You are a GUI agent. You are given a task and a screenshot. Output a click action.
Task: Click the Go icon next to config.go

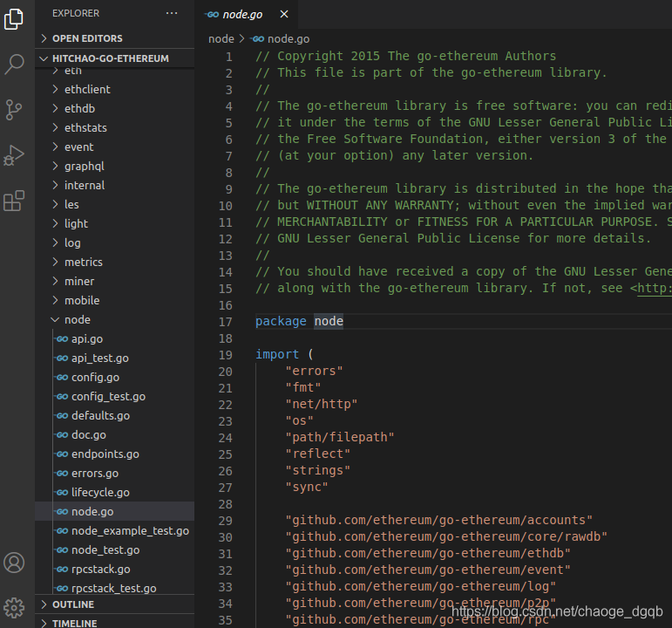(62, 378)
